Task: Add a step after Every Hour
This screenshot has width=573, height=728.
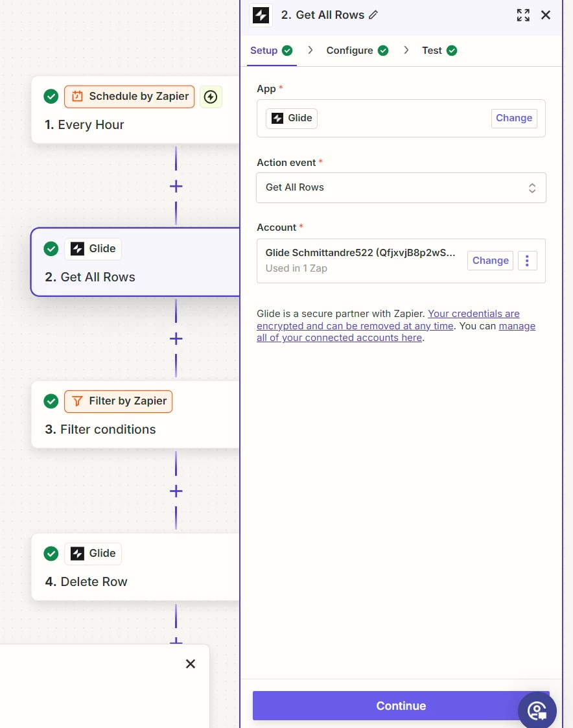Action: click(176, 187)
